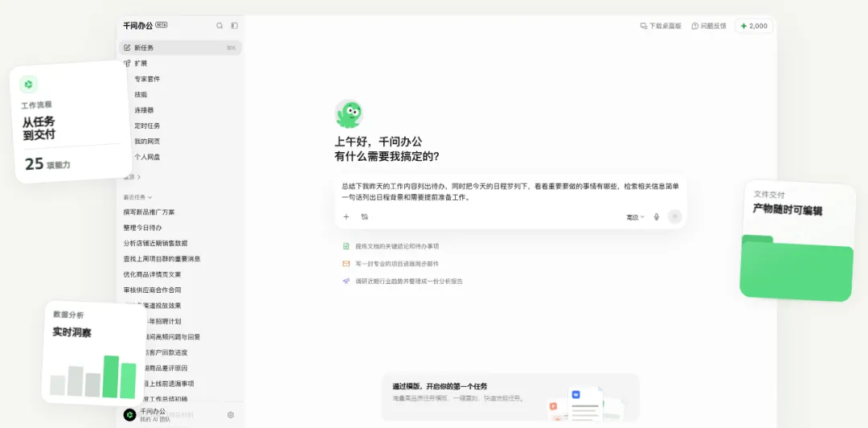The image size is (868, 428).
Task: Click the 新任务 pencil edit icon
Action: tap(127, 47)
